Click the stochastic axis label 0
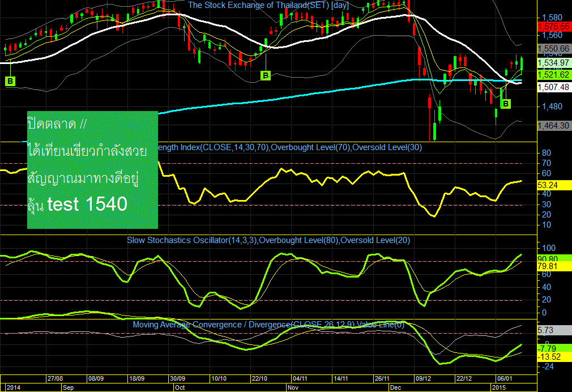This screenshot has height=392, width=572. click(544, 313)
